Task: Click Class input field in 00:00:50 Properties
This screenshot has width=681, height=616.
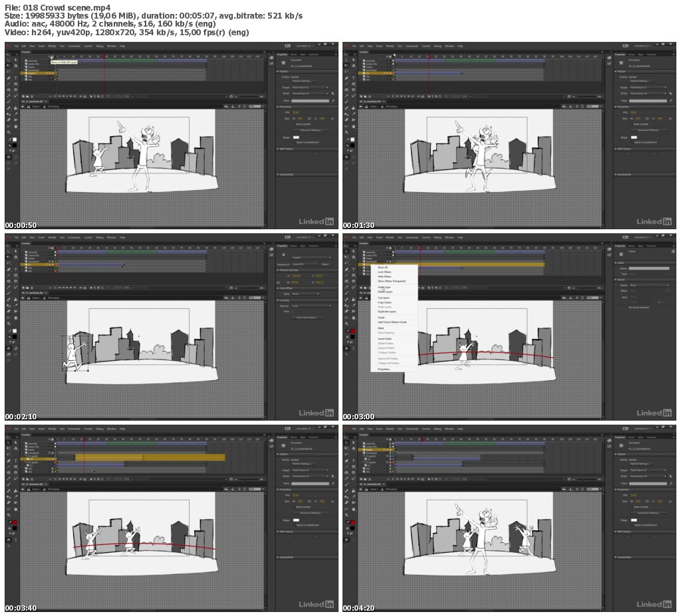Action: (310, 101)
